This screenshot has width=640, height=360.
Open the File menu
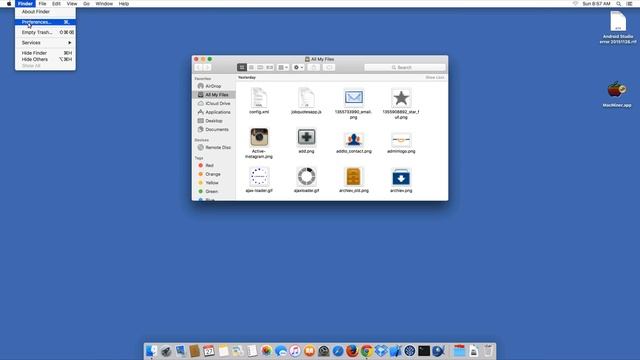click(42, 4)
